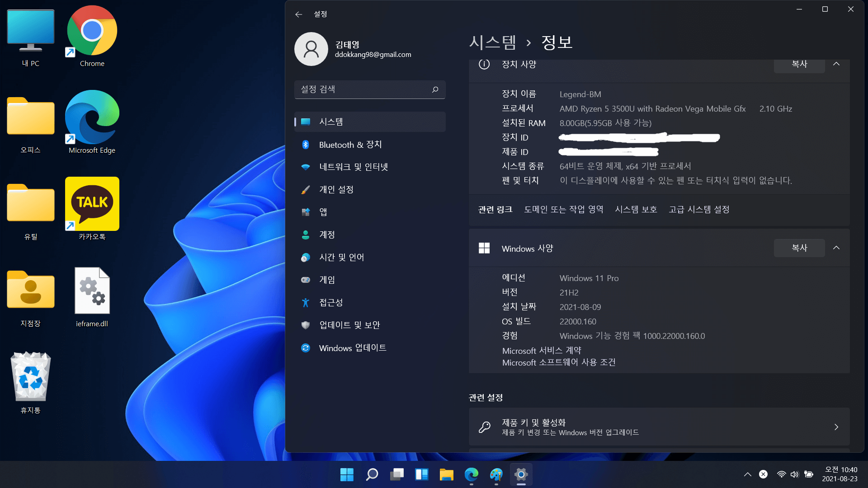Image resolution: width=868 pixels, height=488 pixels.
Task: Open Task View from the taskbar
Action: [x=396, y=474]
